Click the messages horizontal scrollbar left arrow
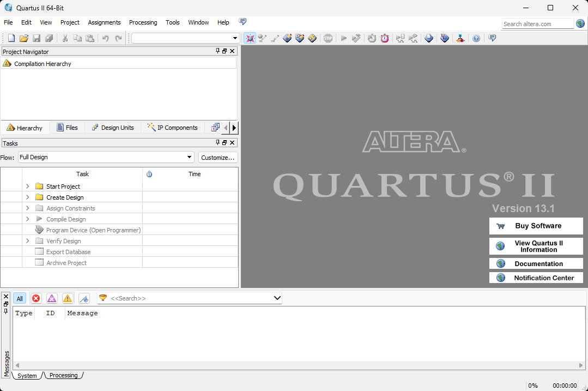Viewport: 588px width, 391px height. (17, 365)
